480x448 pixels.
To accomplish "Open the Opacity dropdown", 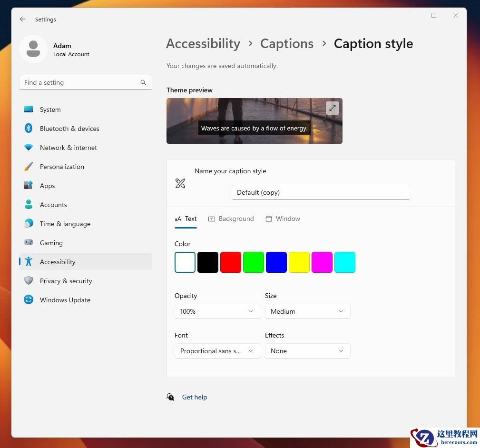I will click(217, 311).
